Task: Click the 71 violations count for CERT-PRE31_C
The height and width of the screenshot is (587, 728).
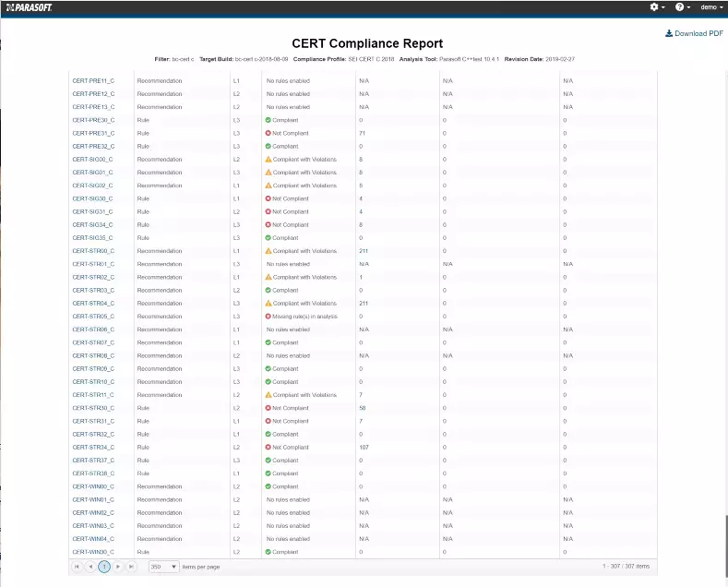Action: click(363, 133)
